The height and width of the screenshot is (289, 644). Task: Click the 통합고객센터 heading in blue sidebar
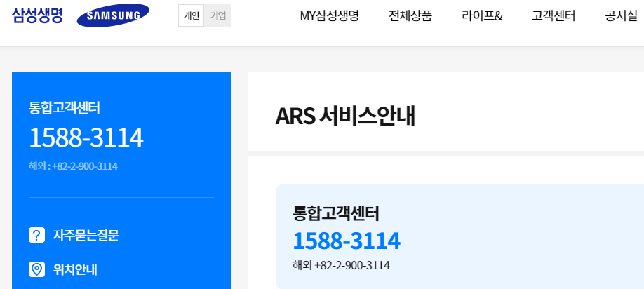point(65,108)
